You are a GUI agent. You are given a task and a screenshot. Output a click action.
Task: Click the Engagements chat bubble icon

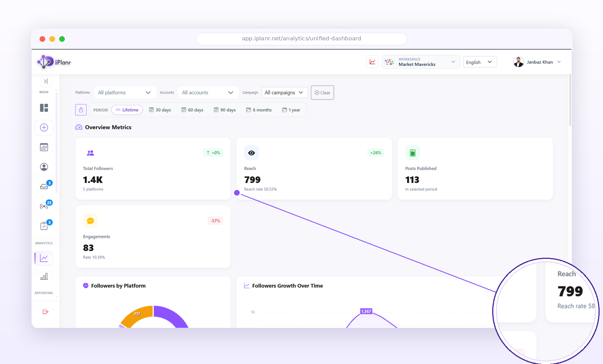click(90, 221)
